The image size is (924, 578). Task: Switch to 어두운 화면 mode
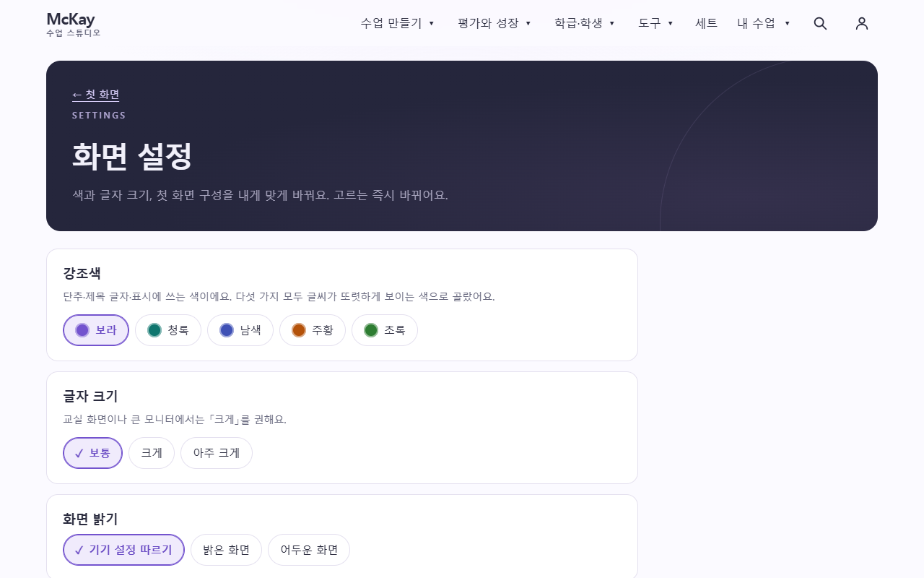coord(309,550)
